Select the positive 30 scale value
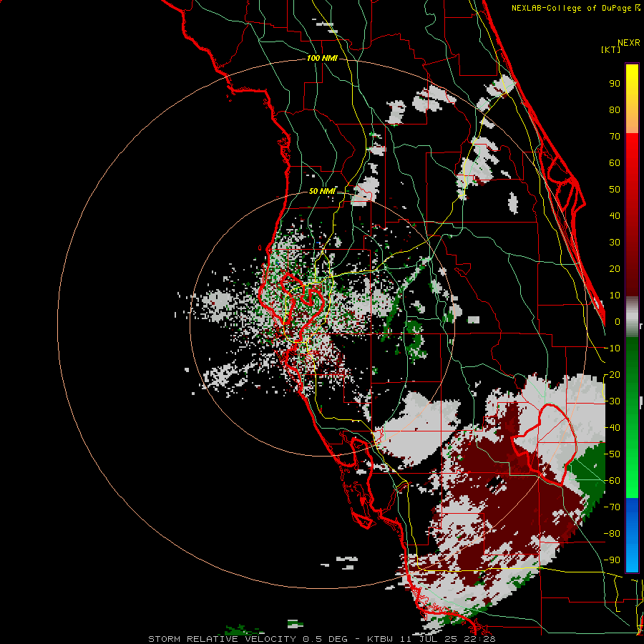This screenshot has width=644, height=644. (x=615, y=243)
